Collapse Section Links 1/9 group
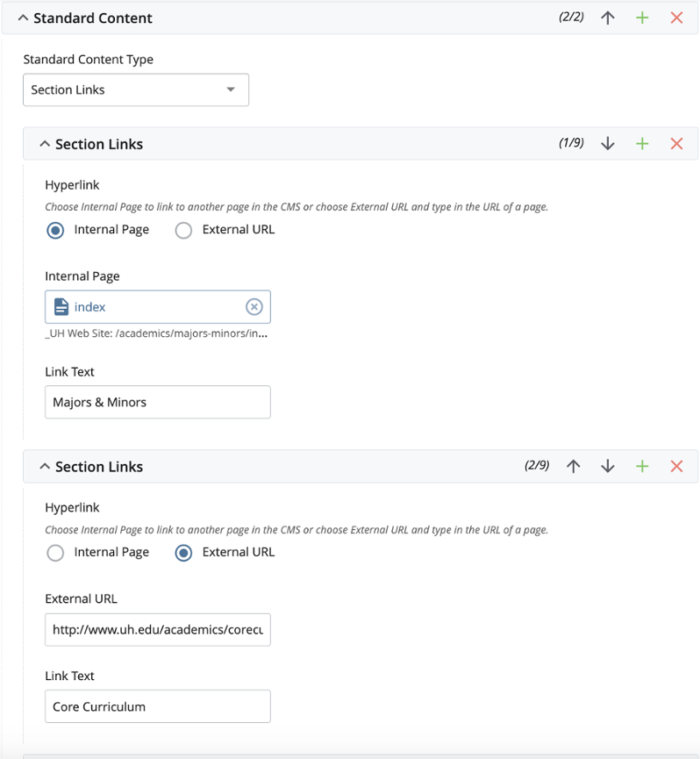 [x=45, y=144]
